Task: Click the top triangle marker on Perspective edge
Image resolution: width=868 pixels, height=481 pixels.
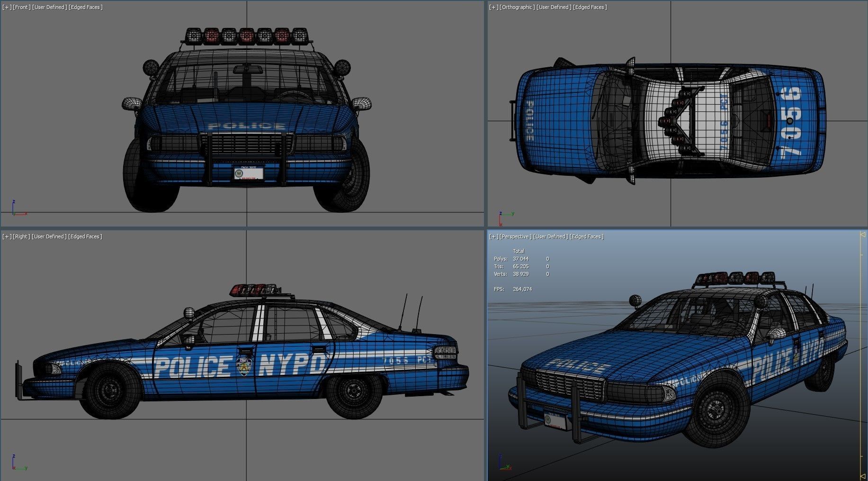Action: (x=863, y=234)
